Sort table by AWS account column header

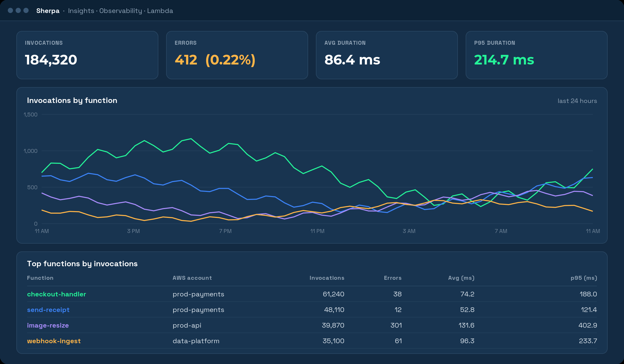192,278
